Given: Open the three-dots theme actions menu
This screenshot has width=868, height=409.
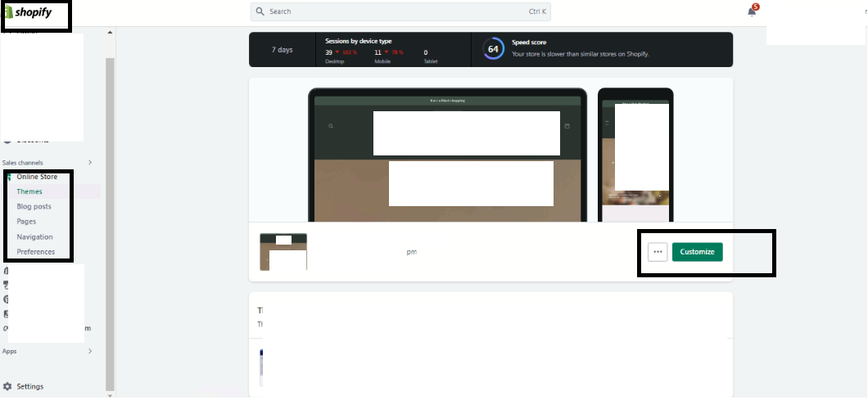Looking at the screenshot, I should tap(658, 252).
